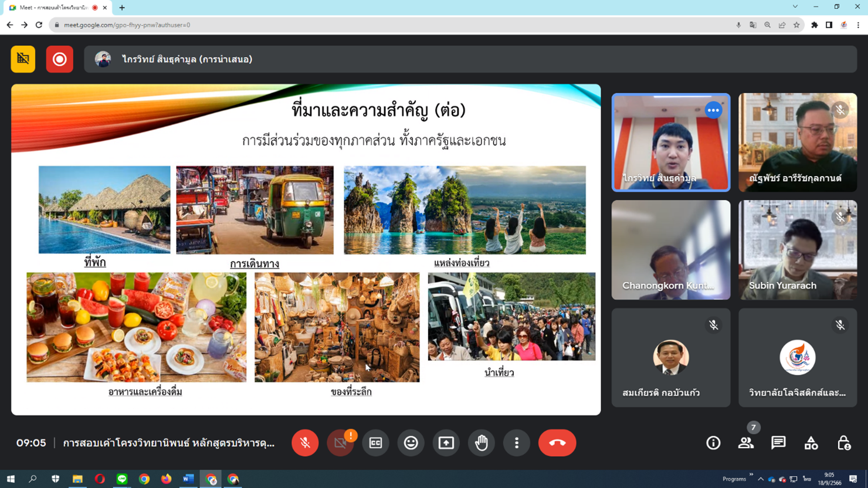Leave the call with red hang-up button
This screenshot has width=868, height=488.
(x=557, y=443)
